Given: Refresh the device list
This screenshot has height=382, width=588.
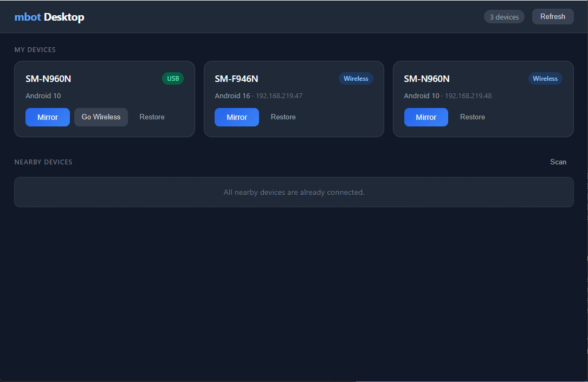Looking at the screenshot, I should (x=553, y=16).
